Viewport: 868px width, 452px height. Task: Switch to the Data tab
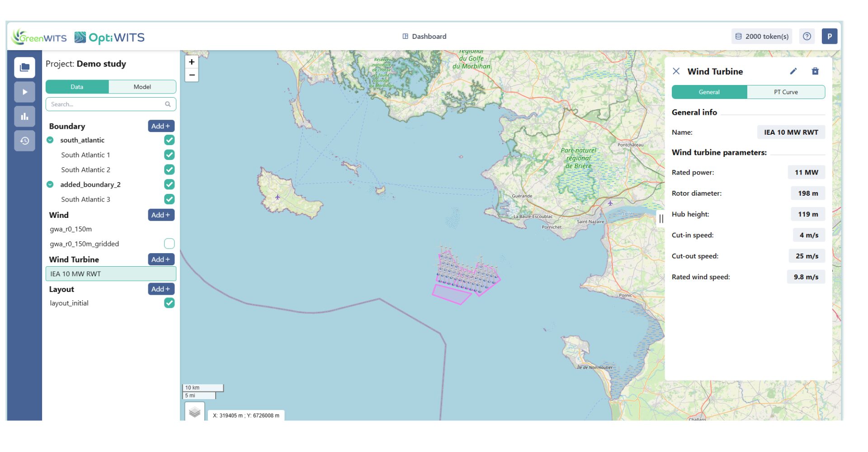pyautogui.click(x=77, y=87)
